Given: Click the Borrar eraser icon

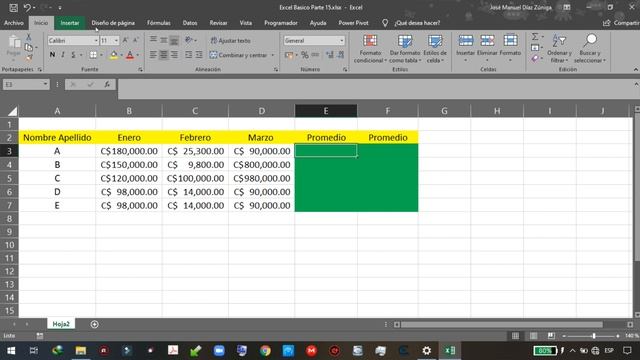Looking at the screenshot, I should tap(535, 58).
